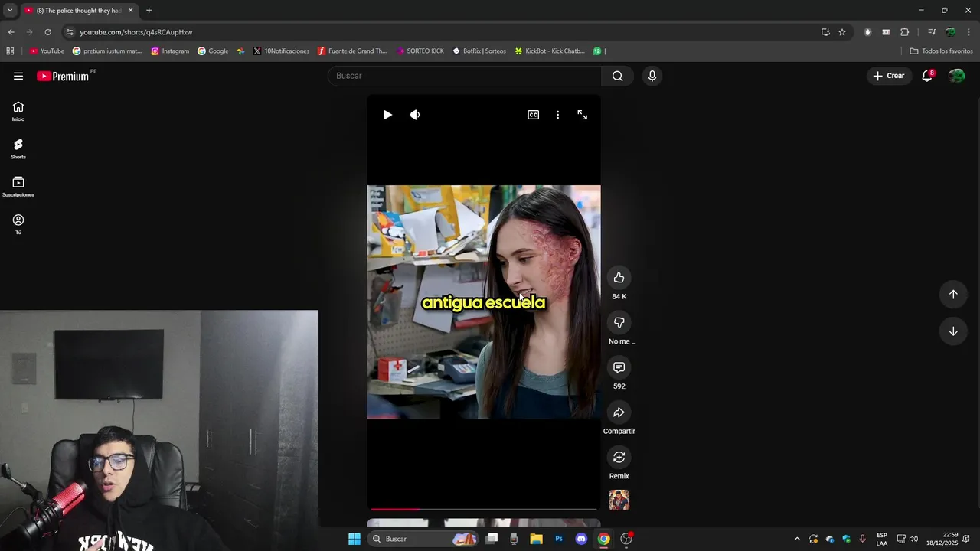
Task: Open the BotRix | Sorteos bookmark
Action: click(479, 51)
